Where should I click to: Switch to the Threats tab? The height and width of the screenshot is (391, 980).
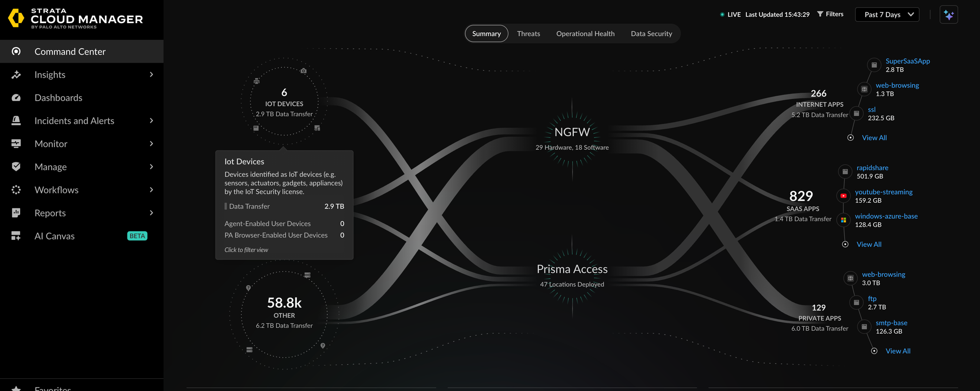click(x=528, y=33)
